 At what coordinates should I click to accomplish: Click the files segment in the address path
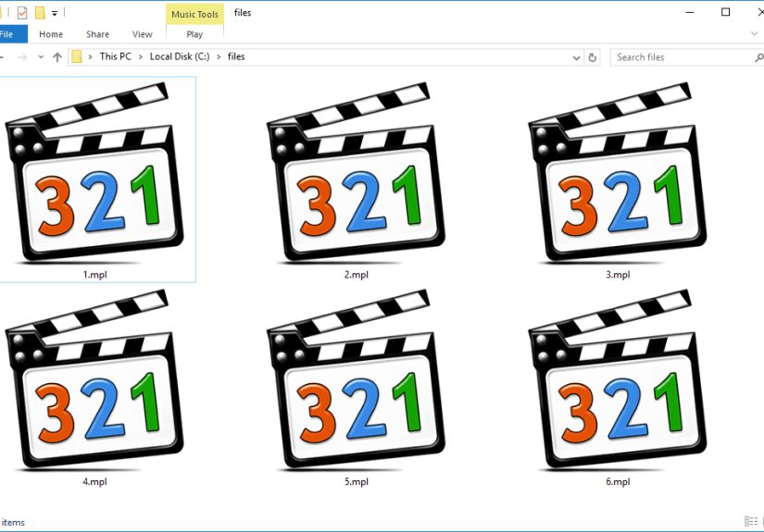236,56
